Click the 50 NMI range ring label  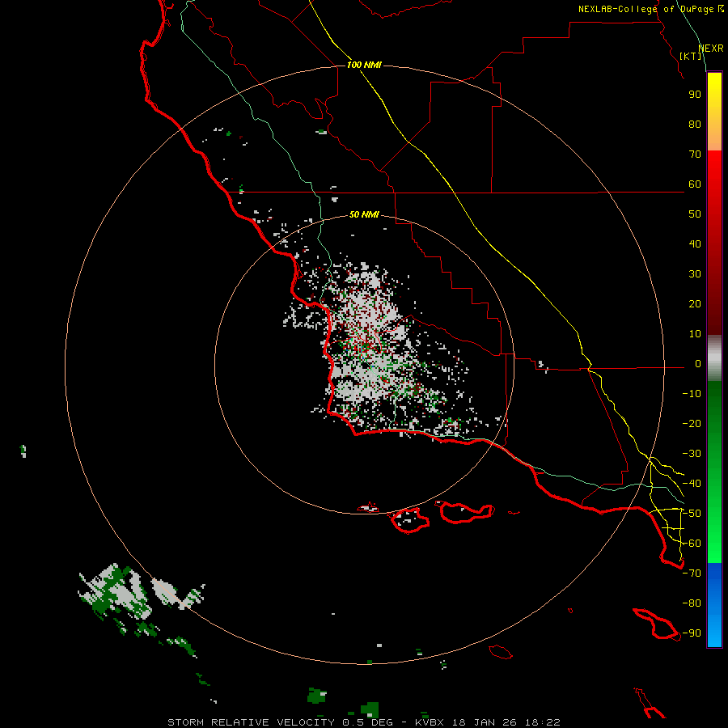[364, 214]
